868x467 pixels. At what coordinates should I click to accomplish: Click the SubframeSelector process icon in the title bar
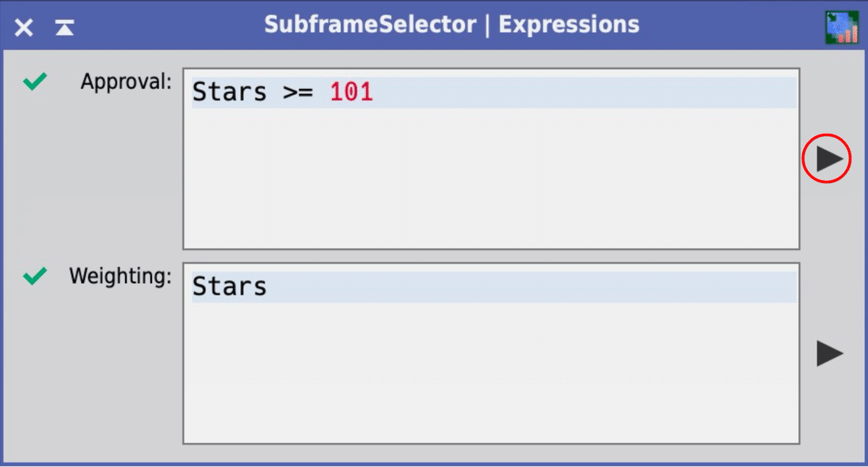click(842, 28)
